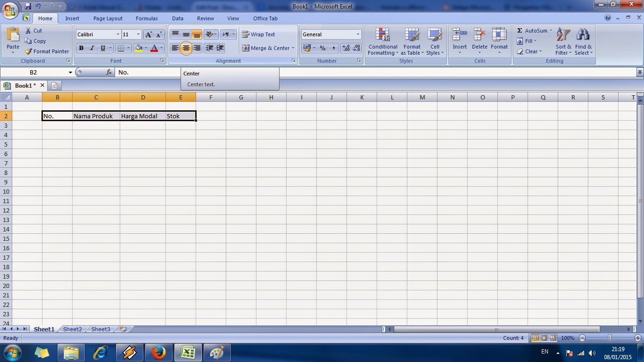Decrease the cell indent
The height and width of the screenshot is (362, 644).
[x=209, y=48]
